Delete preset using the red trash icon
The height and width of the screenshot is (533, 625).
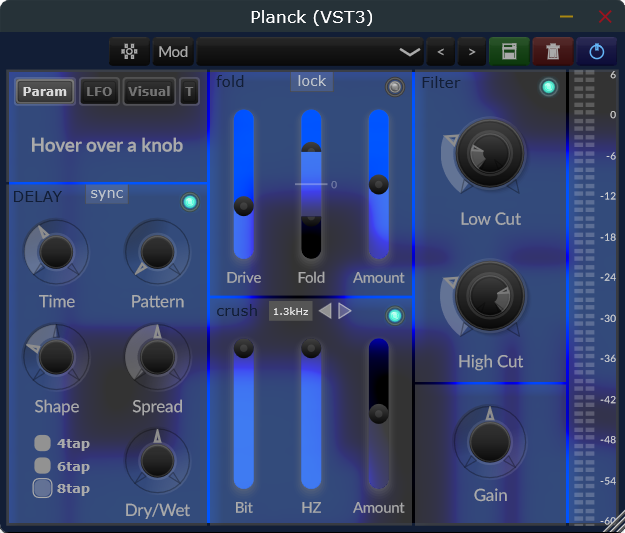[x=553, y=51]
